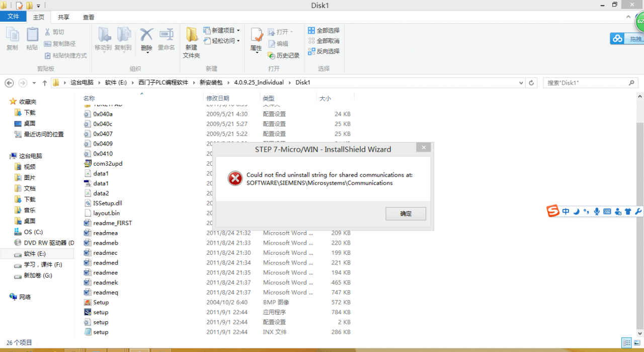Click the 剪切 cut command
The width and height of the screenshot is (644, 352).
[54, 32]
